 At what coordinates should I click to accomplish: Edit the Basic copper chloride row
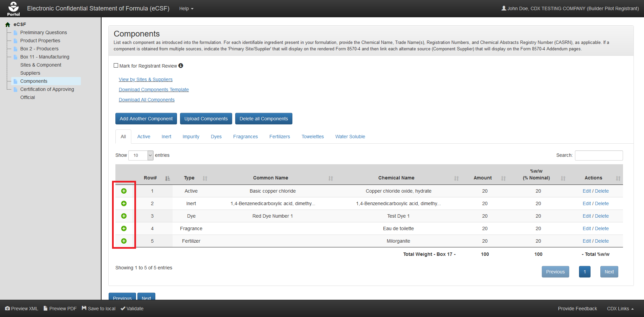click(x=586, y=191)
